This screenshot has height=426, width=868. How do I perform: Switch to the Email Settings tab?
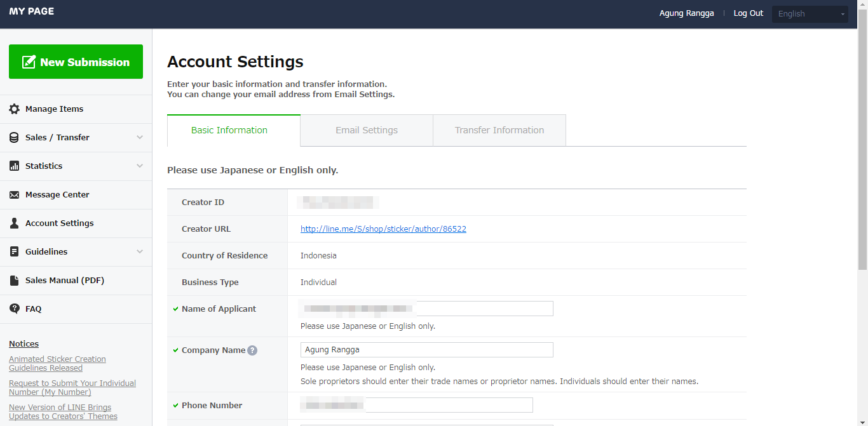pos(367,130)
